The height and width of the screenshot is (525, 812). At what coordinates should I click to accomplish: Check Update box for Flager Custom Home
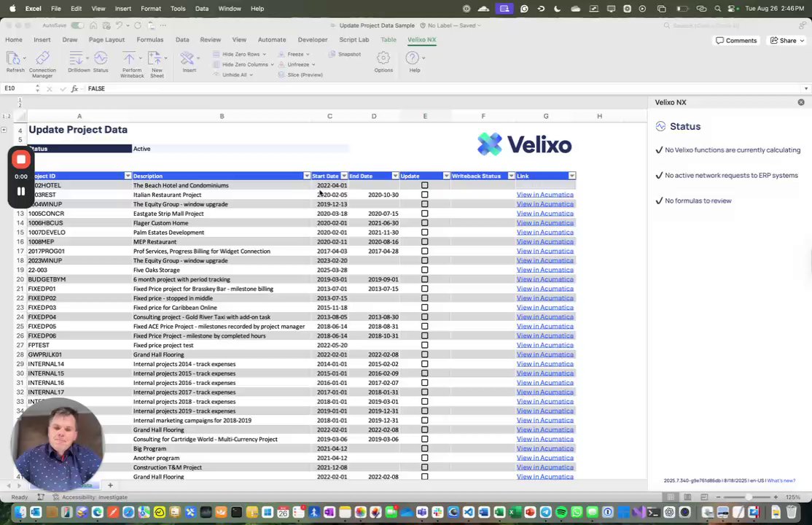[425, 223]
